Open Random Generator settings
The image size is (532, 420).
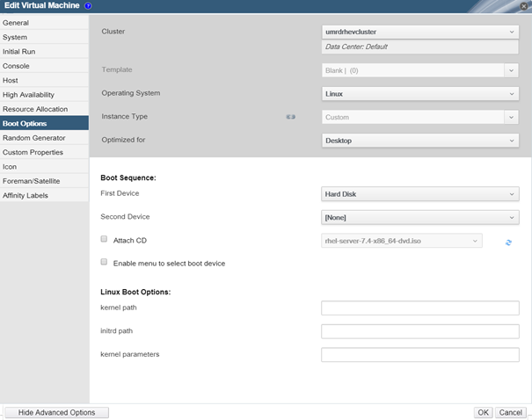(x=45, y=138)
